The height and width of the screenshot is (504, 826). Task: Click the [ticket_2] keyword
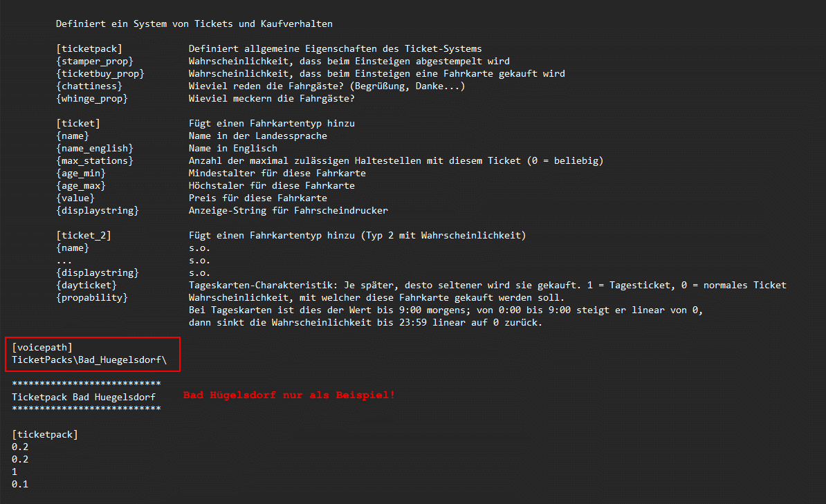click(x=84, y=236)
